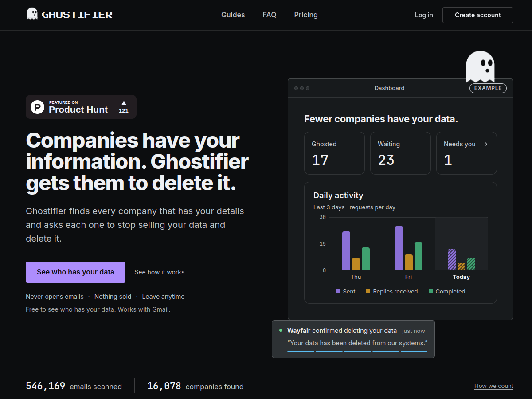Click See who has your data button
Viewport: 532px width, 399px height.
tap(75, 272)
